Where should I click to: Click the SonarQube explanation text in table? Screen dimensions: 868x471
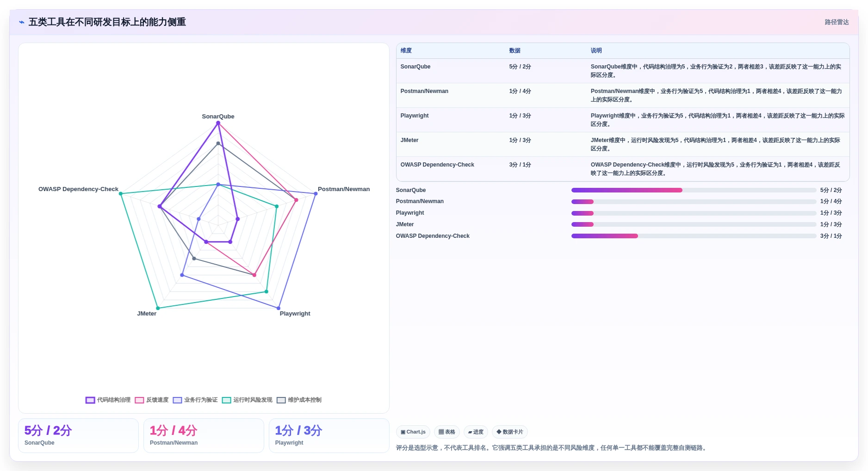[x=716, y=71]
